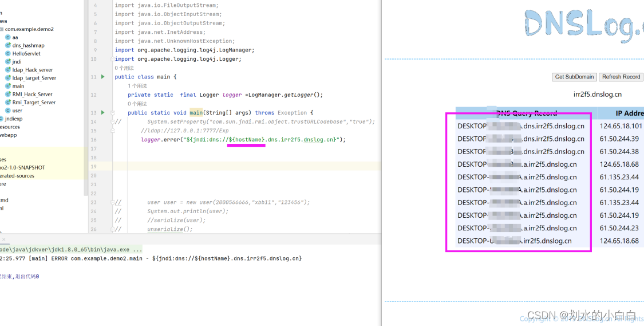The height and width of the screenshot is (326, 644).
Task: Click the ERROR log line in console
Action: 151,258
